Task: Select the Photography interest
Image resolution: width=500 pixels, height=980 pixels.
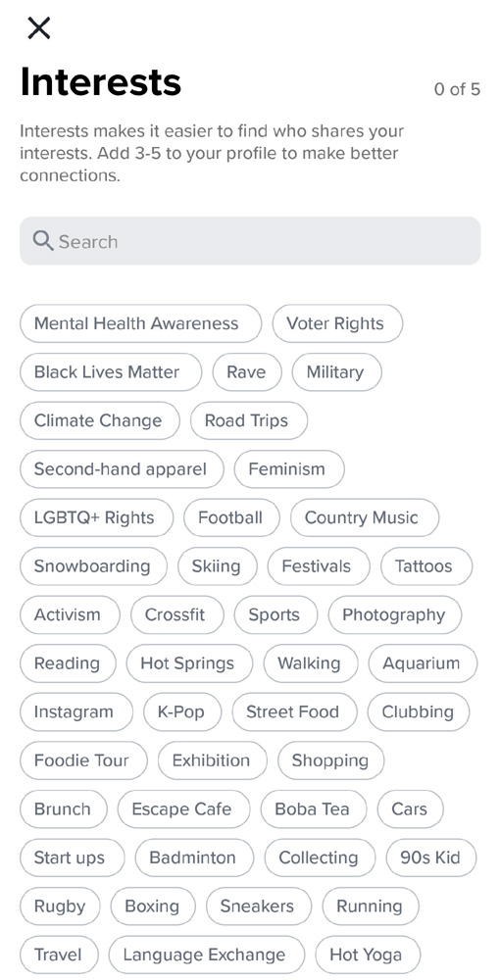Action: click(x=395, y=615)
